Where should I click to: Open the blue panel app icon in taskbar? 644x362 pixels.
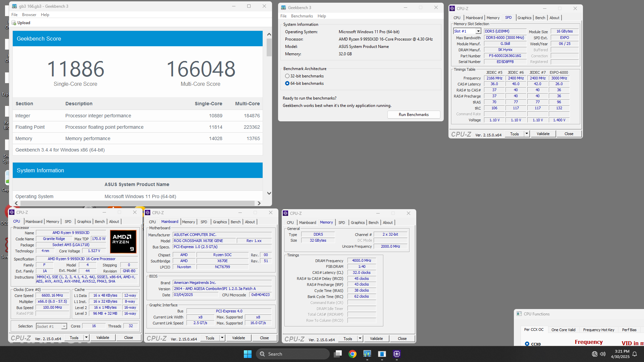point(382,354)
